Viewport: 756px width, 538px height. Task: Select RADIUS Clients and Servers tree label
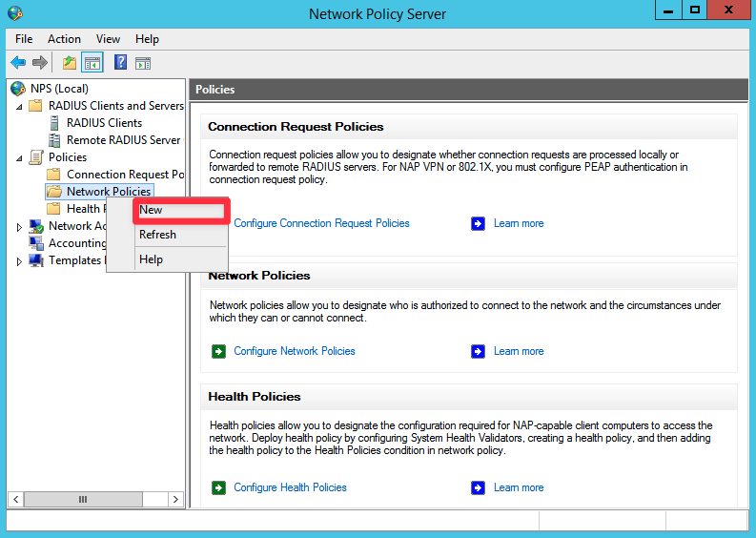tap(116, 106)
